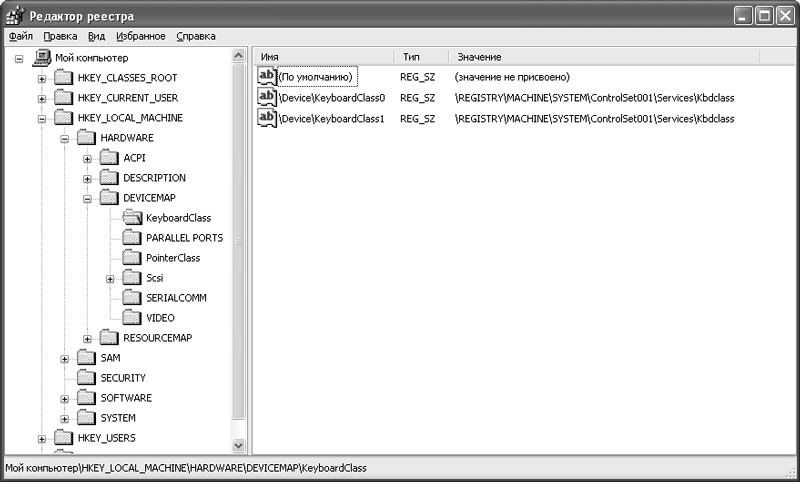Sort values by the Имя column header
Screen dimensions: 800x482
pos(324,57)
